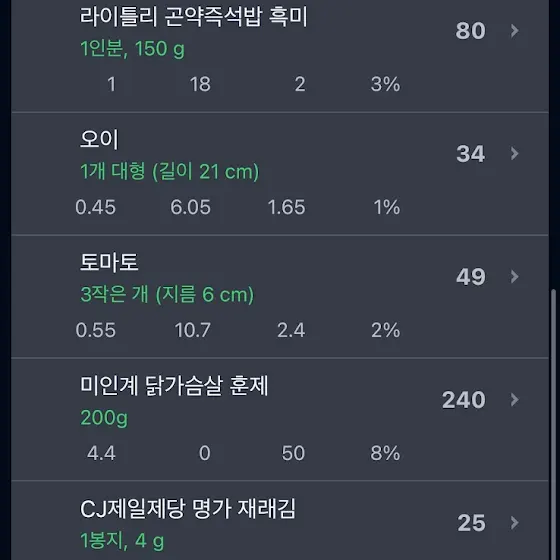The image size is (560, 560).
Task: Edit the 1인분, 150 g serving size
Action: pyautogui.click(x=132, y=49)
